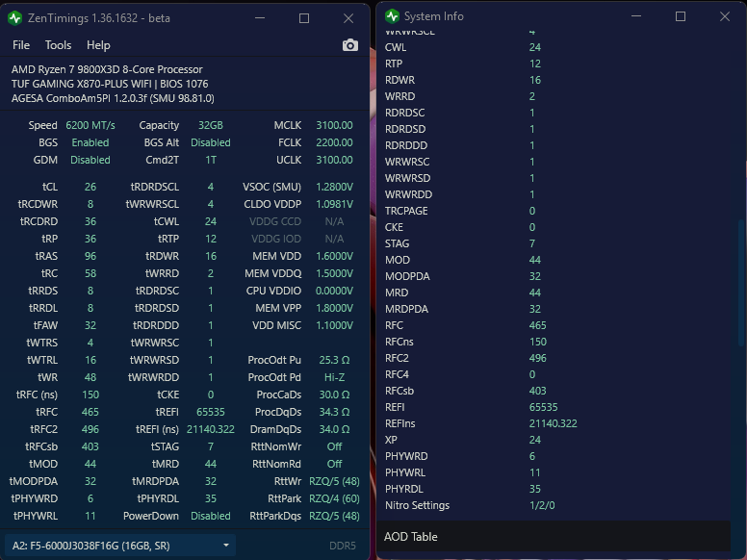Click the RttParkDqs RZQ/5 (48) value
Viewport: 747px width, 560px height.
tap(334, 516)
